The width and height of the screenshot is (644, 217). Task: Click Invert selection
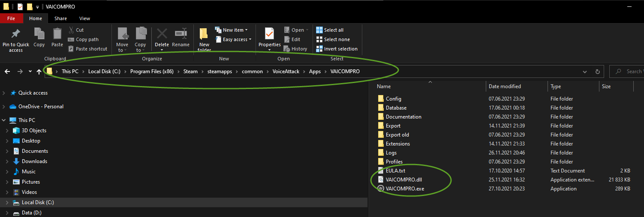(x=337, y=49)
